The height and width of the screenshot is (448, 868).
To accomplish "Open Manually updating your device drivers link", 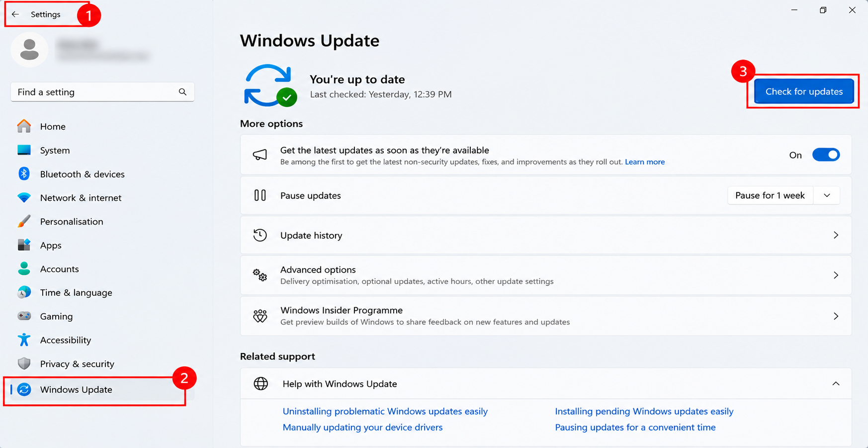I will pyautogui.click(x=362, y=427).
